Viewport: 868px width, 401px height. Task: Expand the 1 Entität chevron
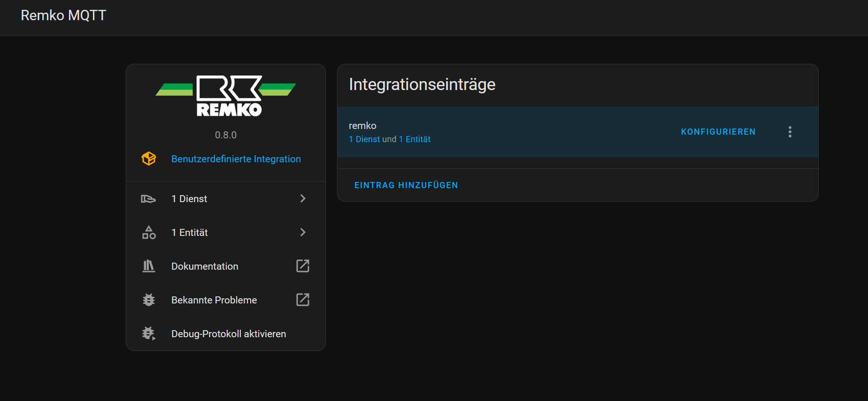tap(303, 233)
